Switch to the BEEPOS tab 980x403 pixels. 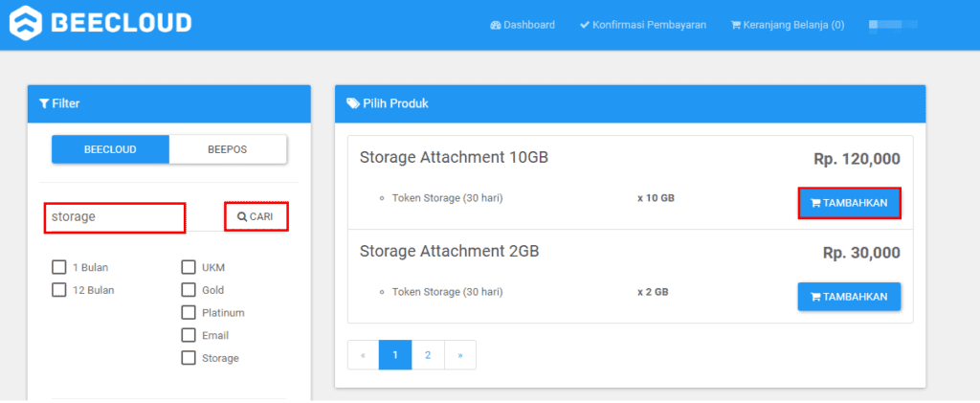[228, 149]
